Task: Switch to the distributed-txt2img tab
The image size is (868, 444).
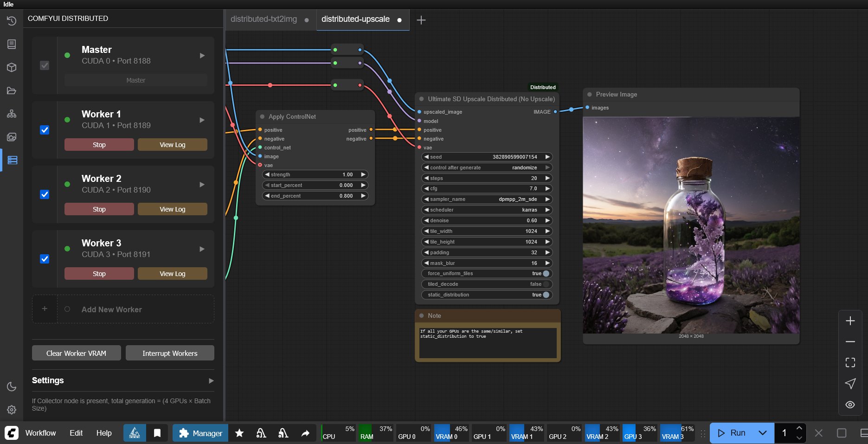Action: 264,19
